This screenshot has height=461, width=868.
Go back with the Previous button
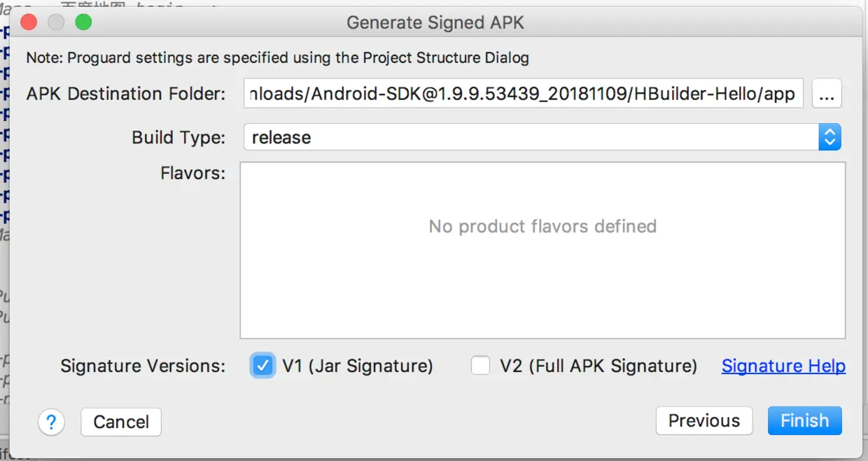[x=703, y=421]
